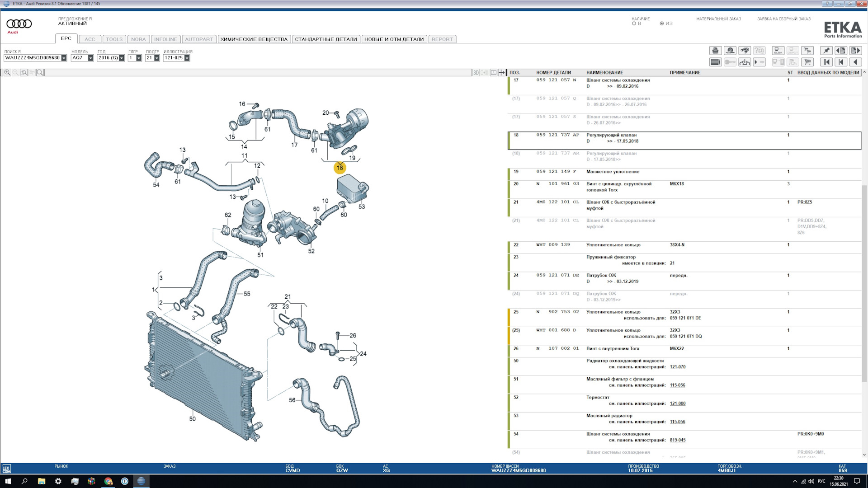This screenshot has width=868, height=488.
Task: Click the parts list vertical scrollbar
Action: (864, 285)
